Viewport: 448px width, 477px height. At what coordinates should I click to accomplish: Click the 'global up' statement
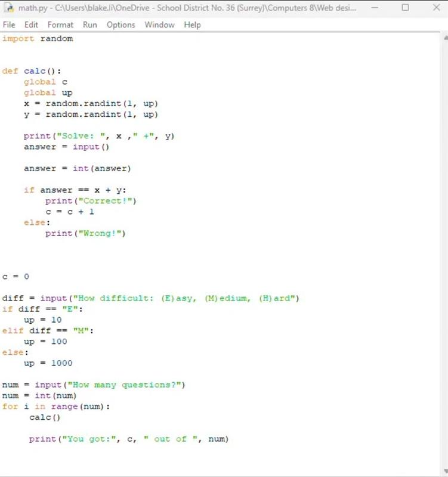48,93
